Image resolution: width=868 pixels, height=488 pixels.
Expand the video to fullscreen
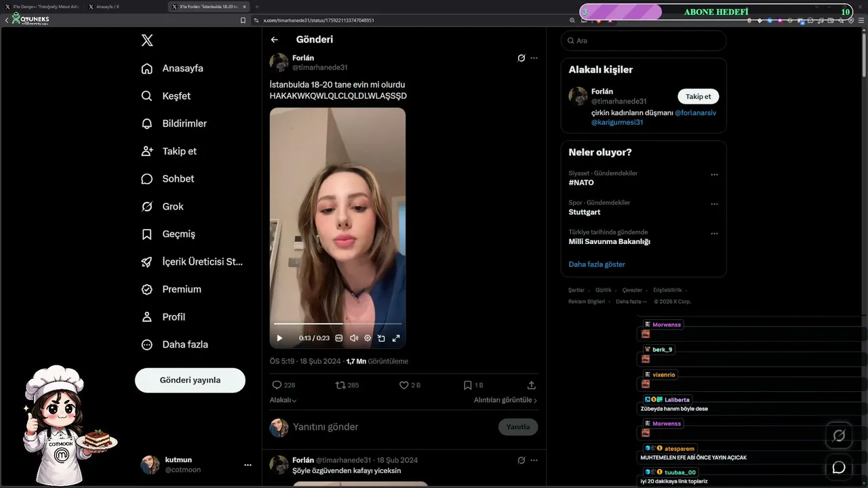tap(396, 338)
